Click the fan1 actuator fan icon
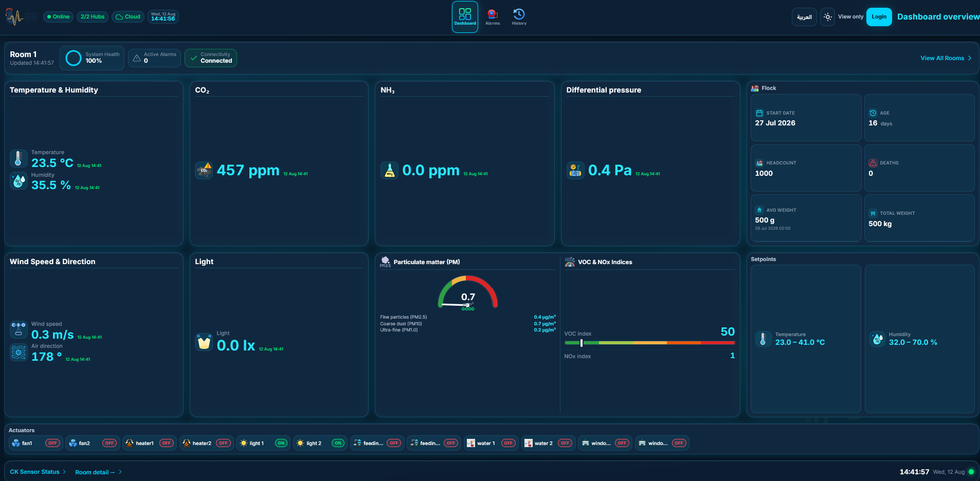This screenshot has width=980, height=481. click(16, 443)
